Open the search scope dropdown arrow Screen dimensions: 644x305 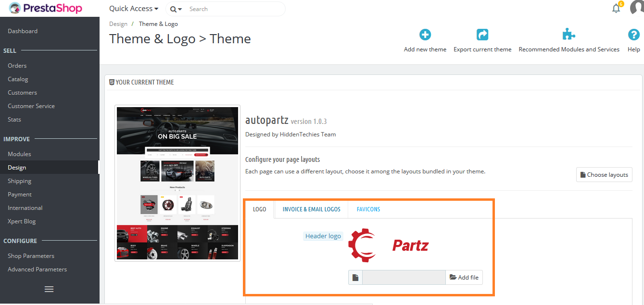179,9
